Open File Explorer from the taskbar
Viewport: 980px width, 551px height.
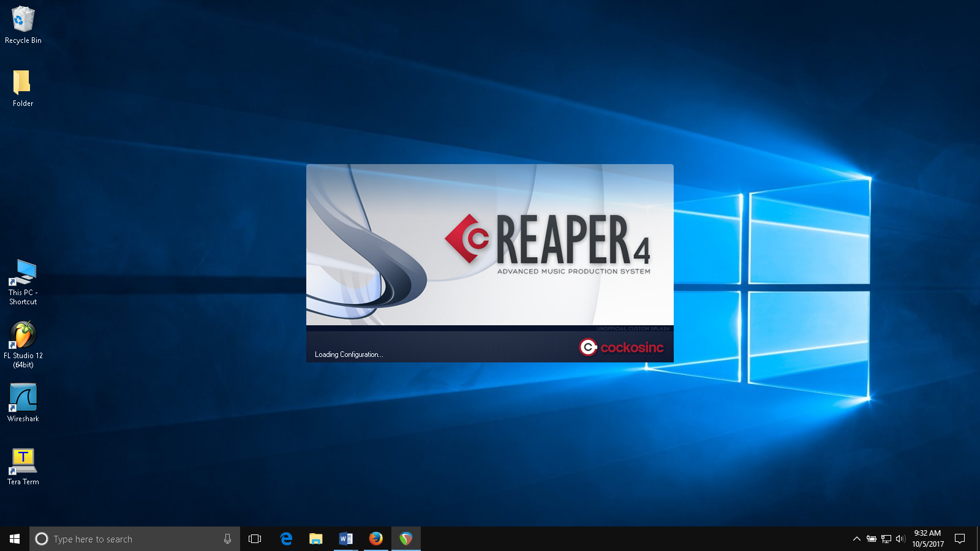(315, 539)
